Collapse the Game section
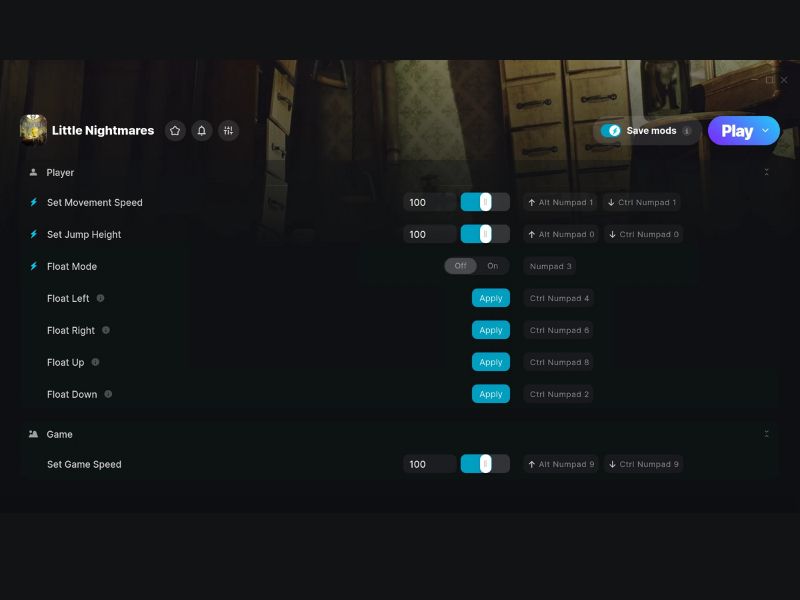The width and height of the screenshot is (800, 600). (766, 434)
